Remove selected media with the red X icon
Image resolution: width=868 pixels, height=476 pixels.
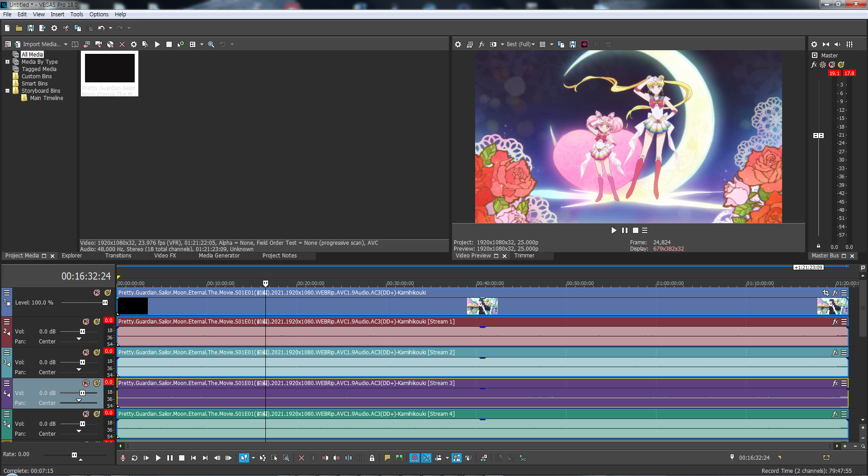coord(122,44)
